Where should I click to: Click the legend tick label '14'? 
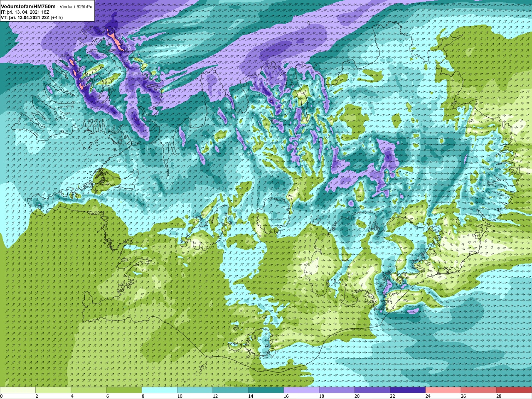pyautogui.click(x=251, y=396)
